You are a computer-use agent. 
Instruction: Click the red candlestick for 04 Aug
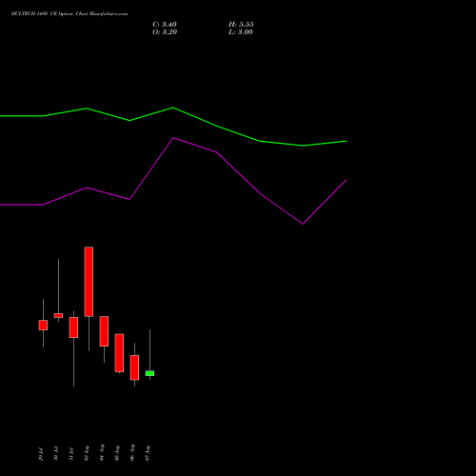point(104,331)
